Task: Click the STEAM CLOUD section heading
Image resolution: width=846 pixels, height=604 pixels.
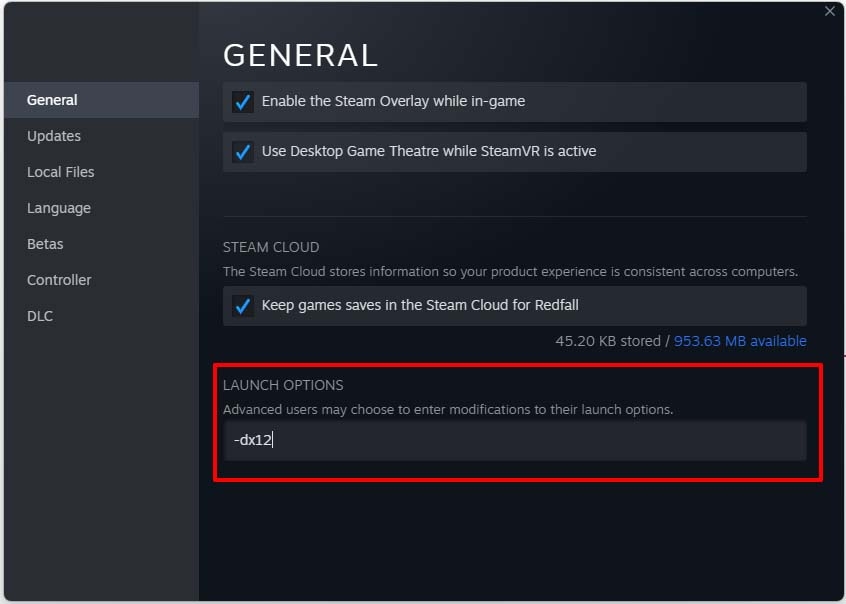Action: click(271, 247)
